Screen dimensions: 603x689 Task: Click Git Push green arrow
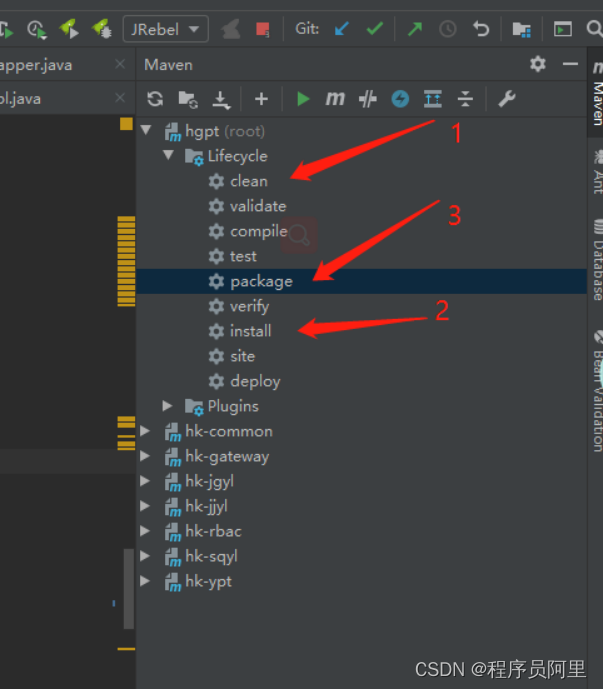tap(414, 29)
